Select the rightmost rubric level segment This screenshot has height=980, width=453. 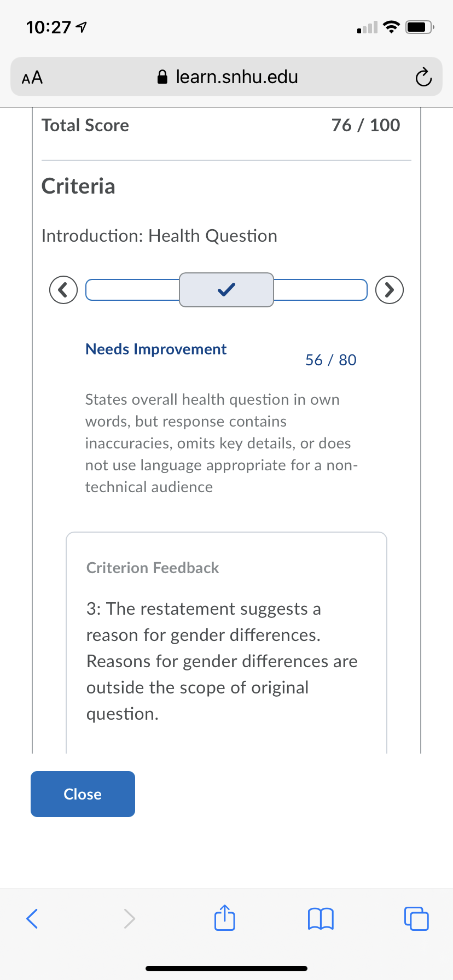point(320,290)
